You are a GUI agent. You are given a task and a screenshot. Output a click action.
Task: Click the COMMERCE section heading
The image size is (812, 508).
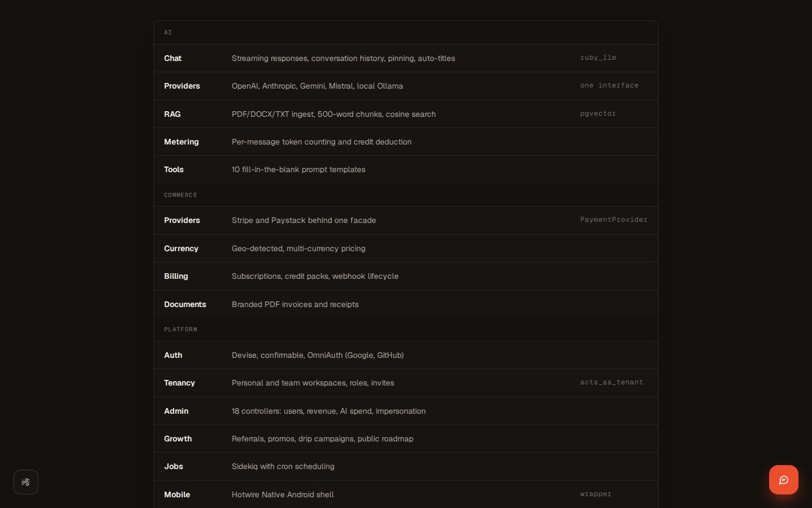pyautogui.click(x=180, y=195)
